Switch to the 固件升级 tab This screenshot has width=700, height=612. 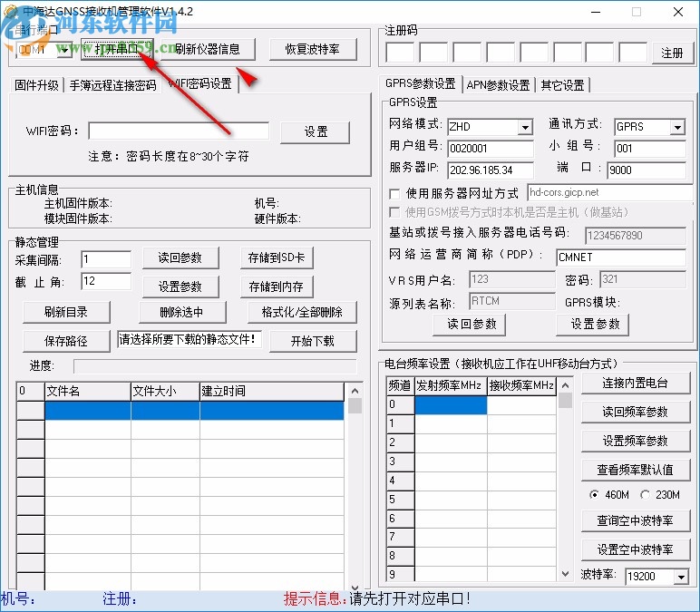click(36, 85)
